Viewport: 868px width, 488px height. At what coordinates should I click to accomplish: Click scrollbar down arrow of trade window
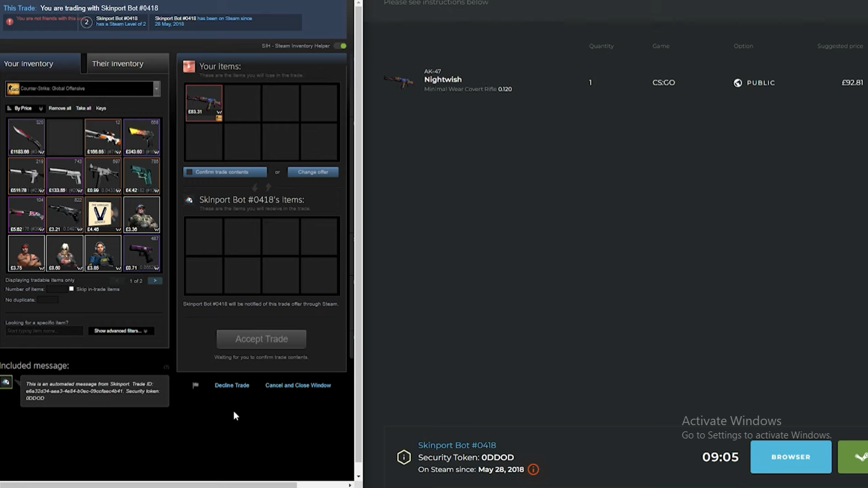[358, 476]
